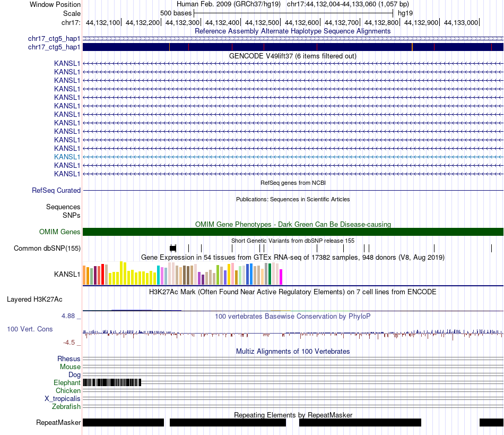Select the light-blue highlighted KANSL1 transcript label

click(x=67, y=157)
